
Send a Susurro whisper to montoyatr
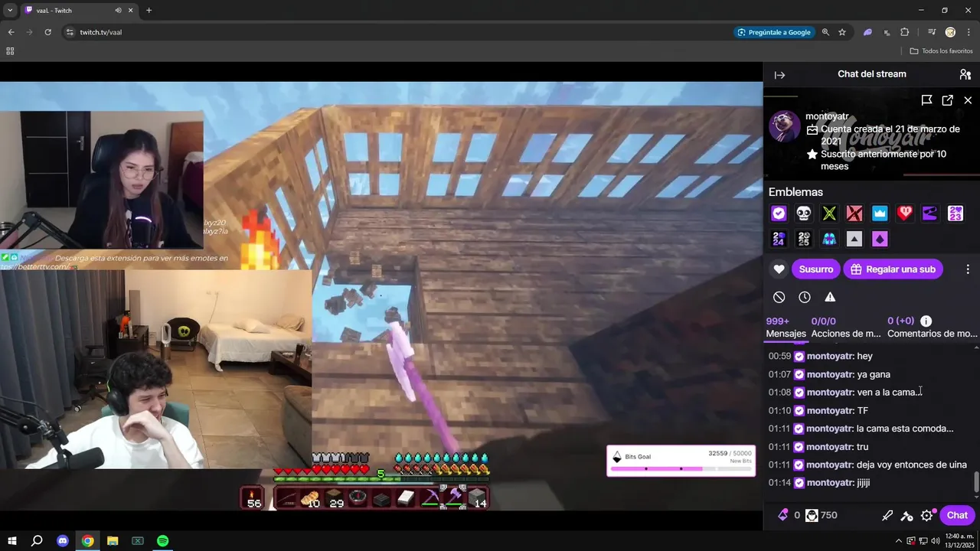815,269
